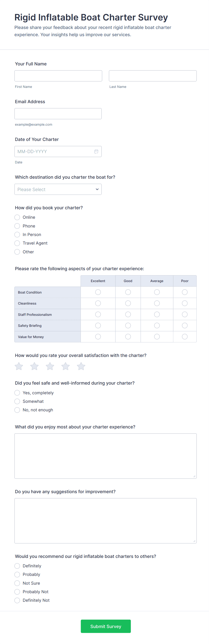The height and width of the screenshot is (644, 209).
Task: Rate Safety Briefing as Poor
Action: tap(185, 325)
